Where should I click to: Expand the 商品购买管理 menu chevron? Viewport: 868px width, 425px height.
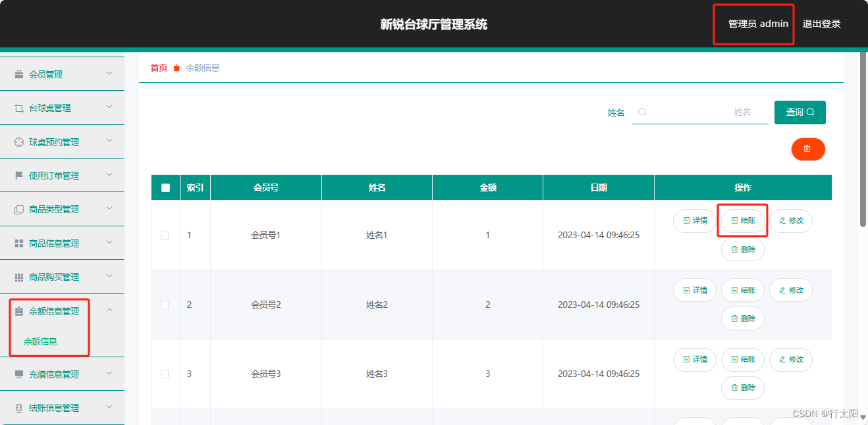click(x=109, y=276)
